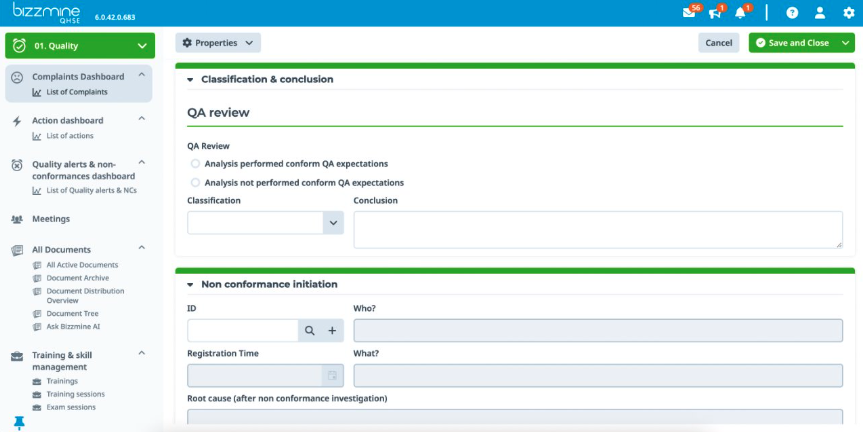The height and width of the screenshot is (432, 863).
Task: Open the Properties dropdown menu
Action: point(218,43)
